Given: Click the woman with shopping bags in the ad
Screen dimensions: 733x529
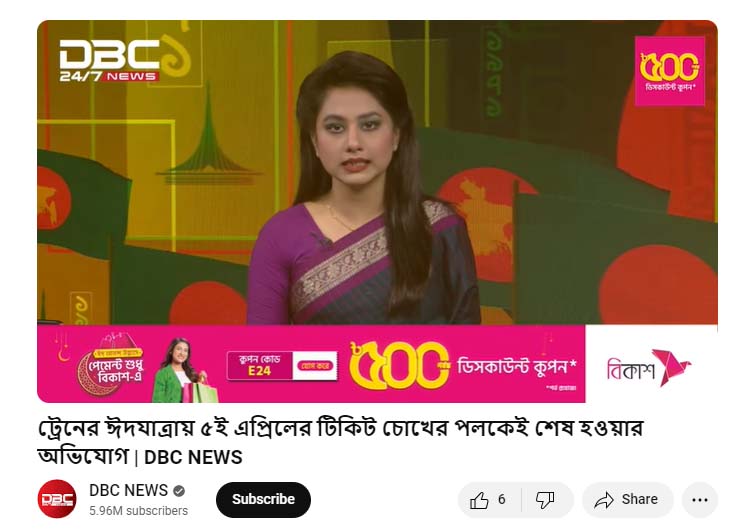Looking at the screenshot, I should [x=182, y=370].
